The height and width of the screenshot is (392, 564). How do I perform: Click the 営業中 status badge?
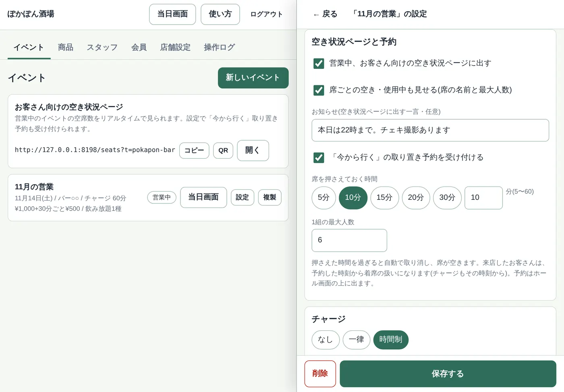pyautogui.click(x=162, y=197)
